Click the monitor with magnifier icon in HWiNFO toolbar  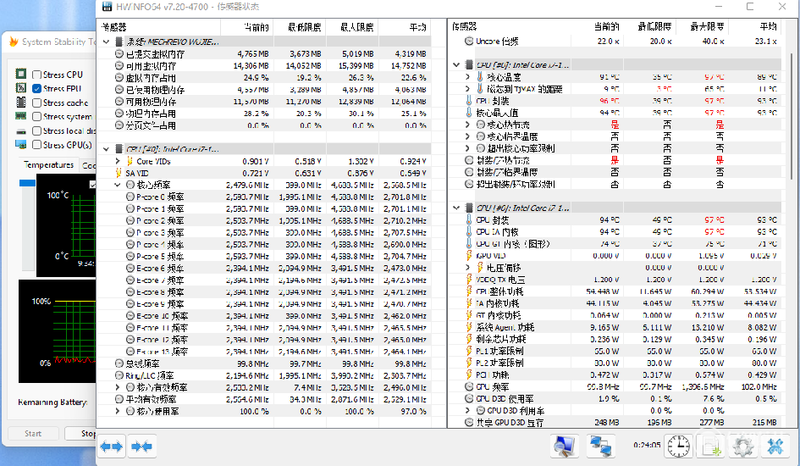point(564,446)
